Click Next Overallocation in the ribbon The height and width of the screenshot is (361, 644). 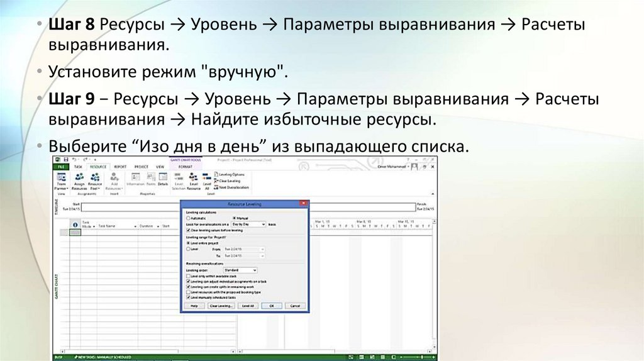[x=231, y=187]
